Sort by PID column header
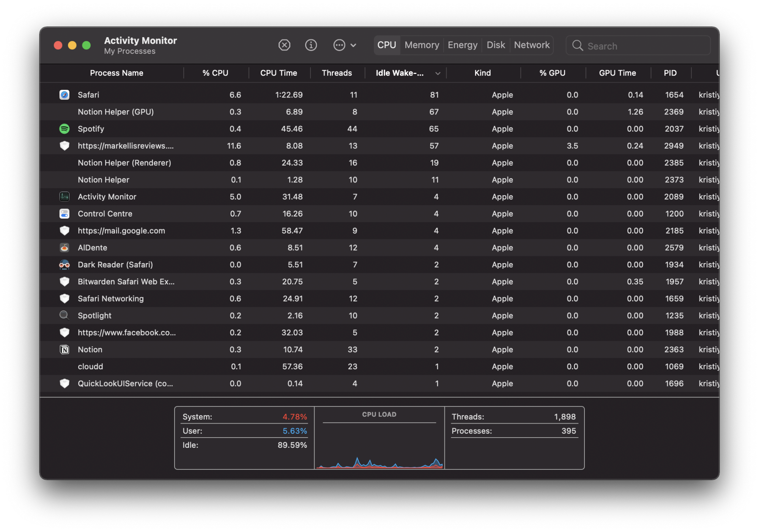Image resolution: width=759 pixels, height=532 pixels. coord(670,73)
